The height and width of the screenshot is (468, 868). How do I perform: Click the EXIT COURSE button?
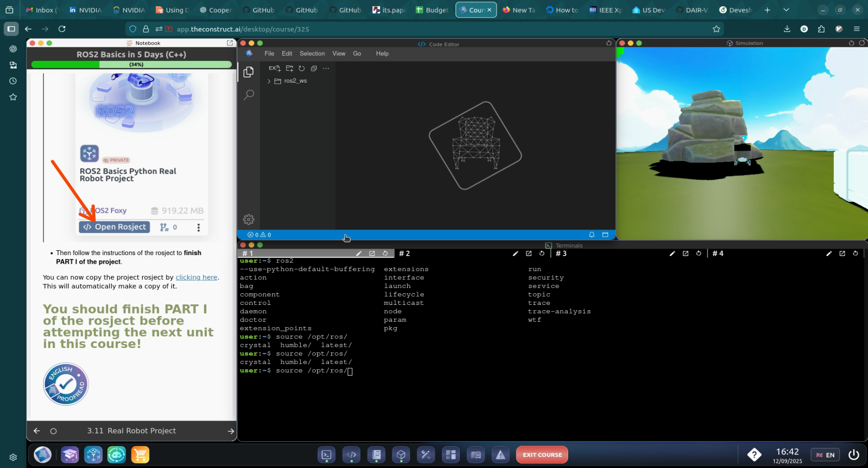(x=542, y=455)
